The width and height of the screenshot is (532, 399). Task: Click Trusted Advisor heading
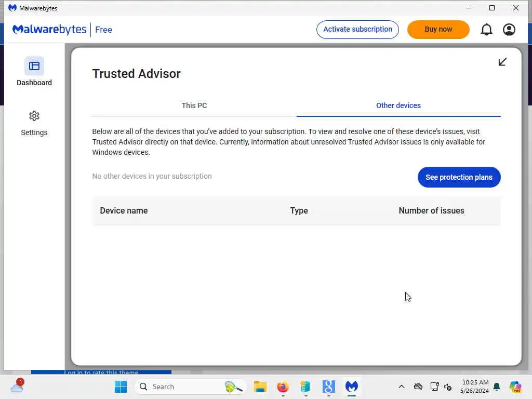pyautogui.click(x=137, y=74)
